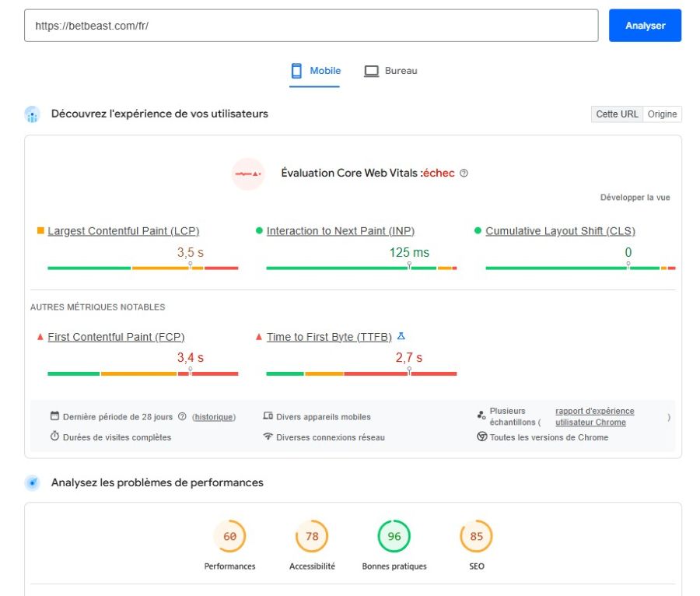
Task: Click the wifi icon for Diverses connexions réseau
Action: pos(268,436)
